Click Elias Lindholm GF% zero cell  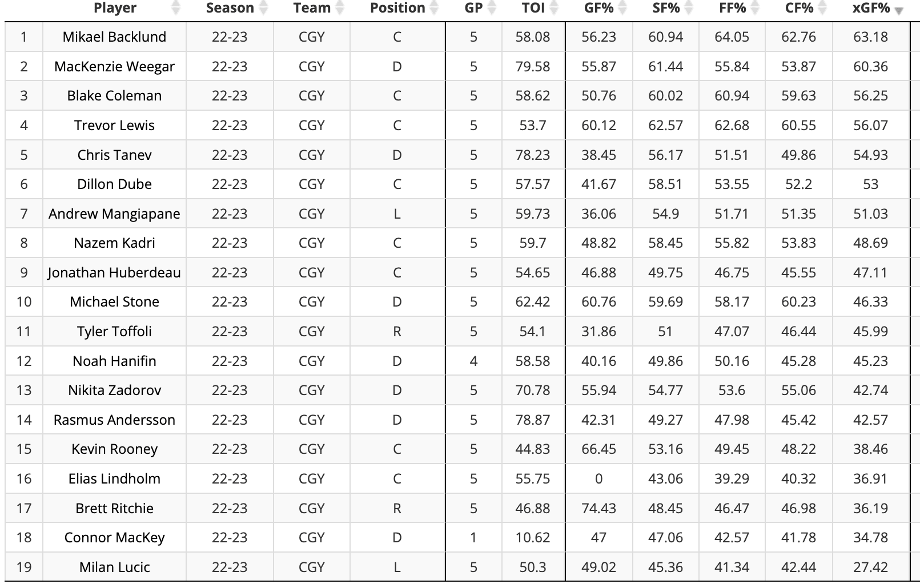[598, 479]
